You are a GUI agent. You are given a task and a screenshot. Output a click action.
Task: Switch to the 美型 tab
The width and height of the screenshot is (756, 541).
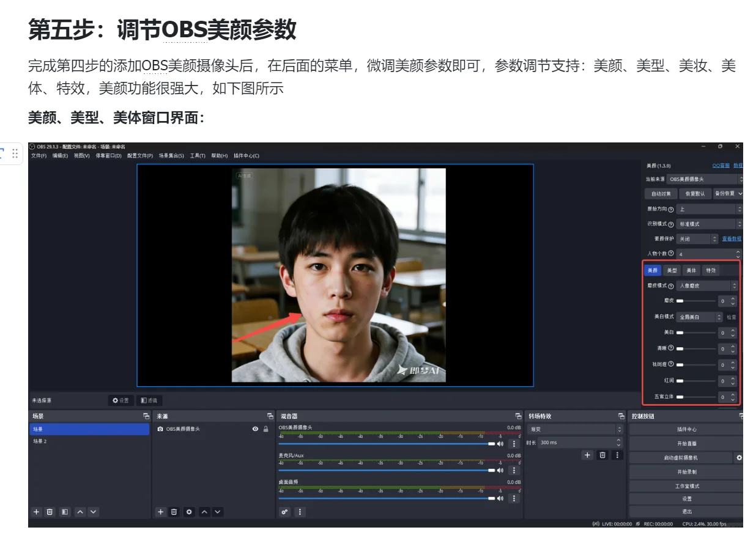(672, 270)
